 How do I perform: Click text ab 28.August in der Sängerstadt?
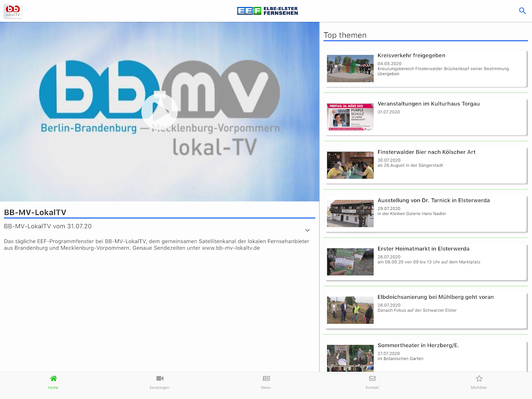[x=410, y=166]
